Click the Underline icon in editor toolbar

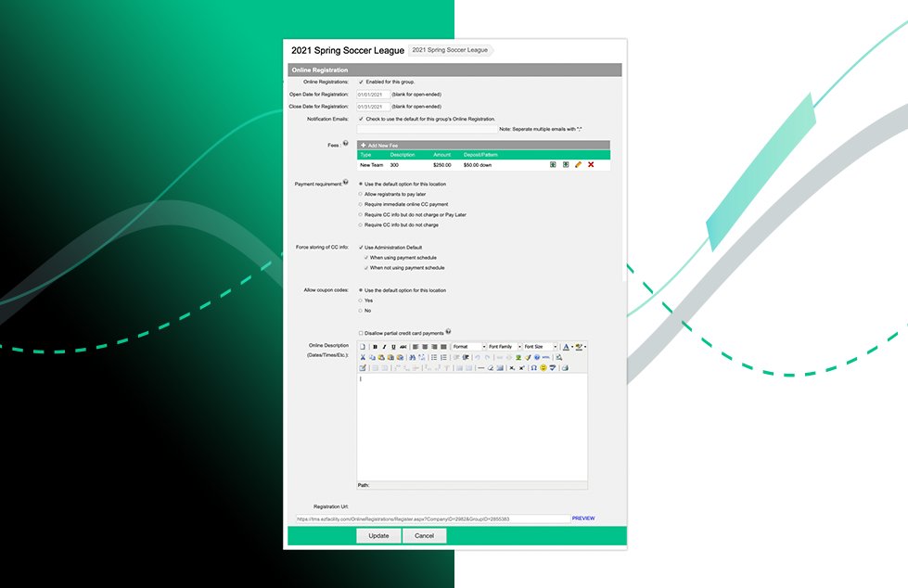coord(393,347)
